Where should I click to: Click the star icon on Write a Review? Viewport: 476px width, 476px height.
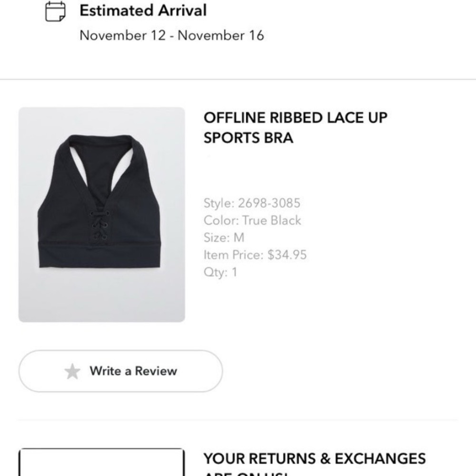tap(72, 370)
